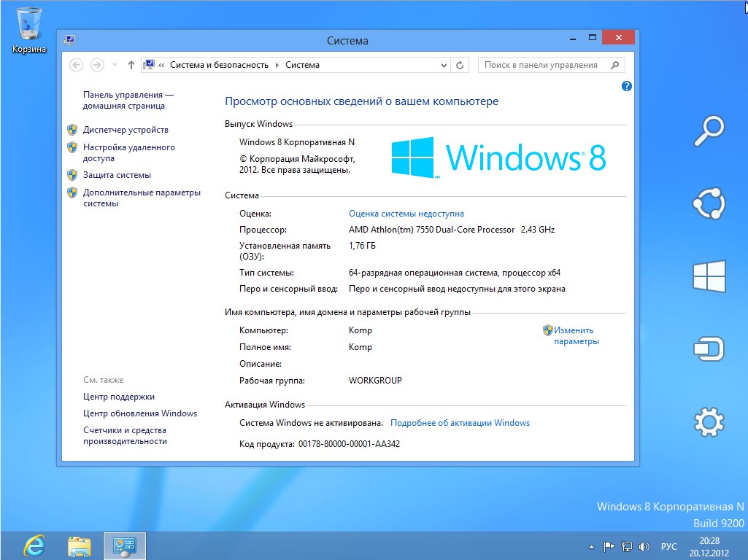Open Подробнее об активации Windows link

point(460,423)
